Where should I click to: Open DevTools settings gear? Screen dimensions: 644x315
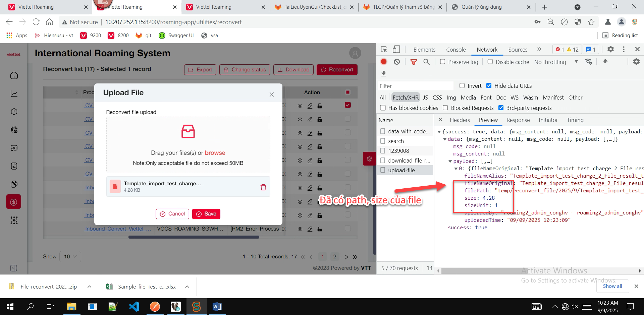610,49
